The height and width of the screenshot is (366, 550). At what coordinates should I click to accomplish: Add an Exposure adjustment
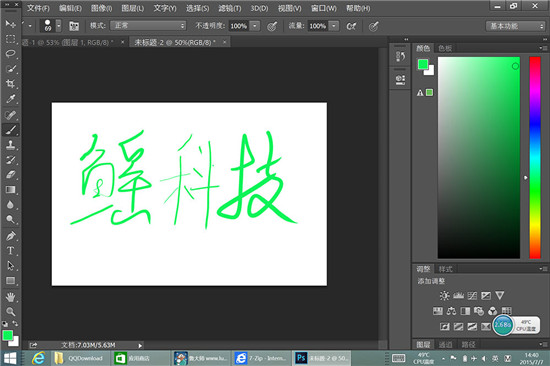[486, 295]
